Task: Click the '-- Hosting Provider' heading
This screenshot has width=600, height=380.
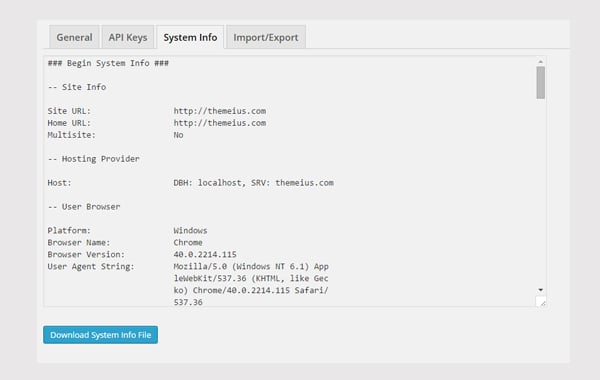Action: coord(93,159)
